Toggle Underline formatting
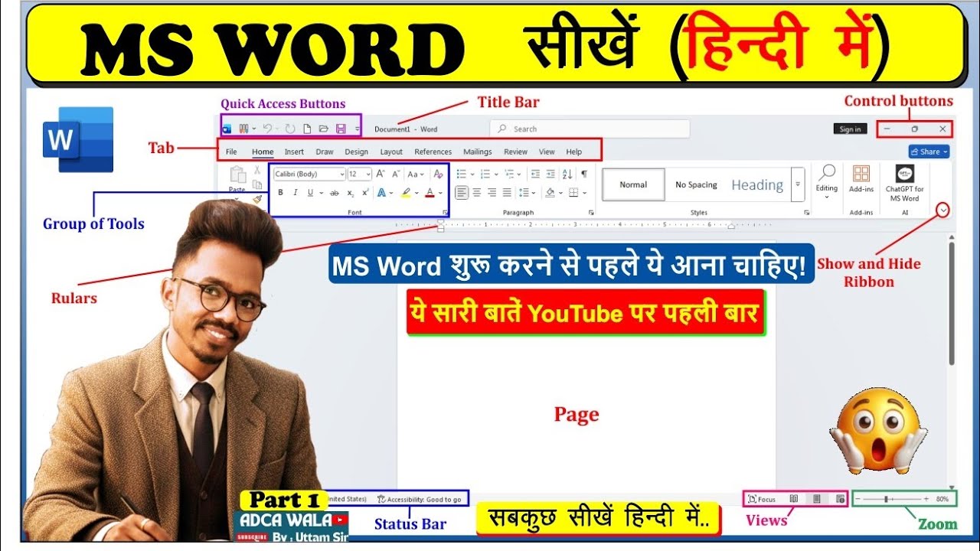The width and height of the screenshot is (980, 551). [310, 193]
